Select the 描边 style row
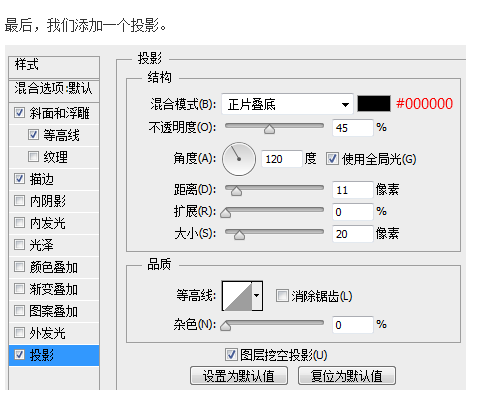Viewport: 493px width, 402px height. [x=54, y=179]
